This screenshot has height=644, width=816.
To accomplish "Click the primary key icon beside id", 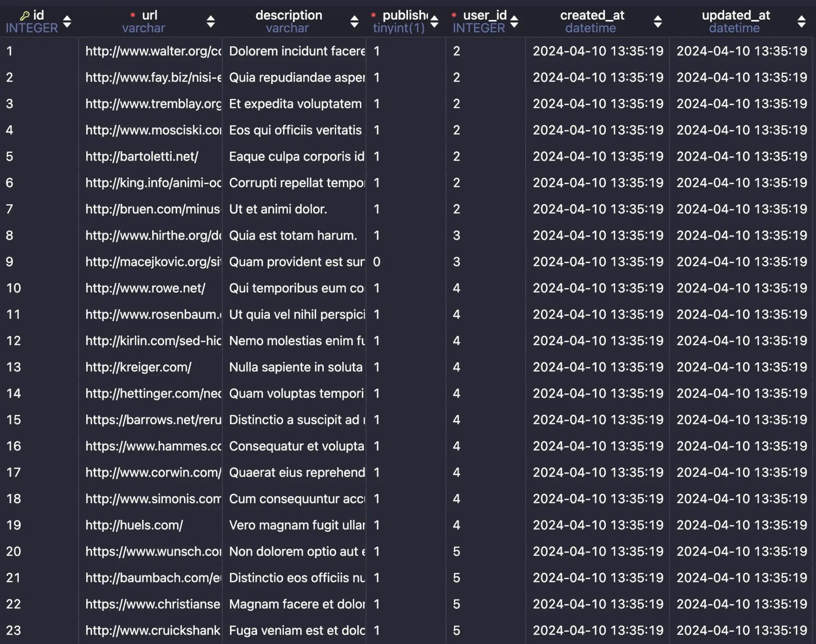I will click(x=25, y=16).
